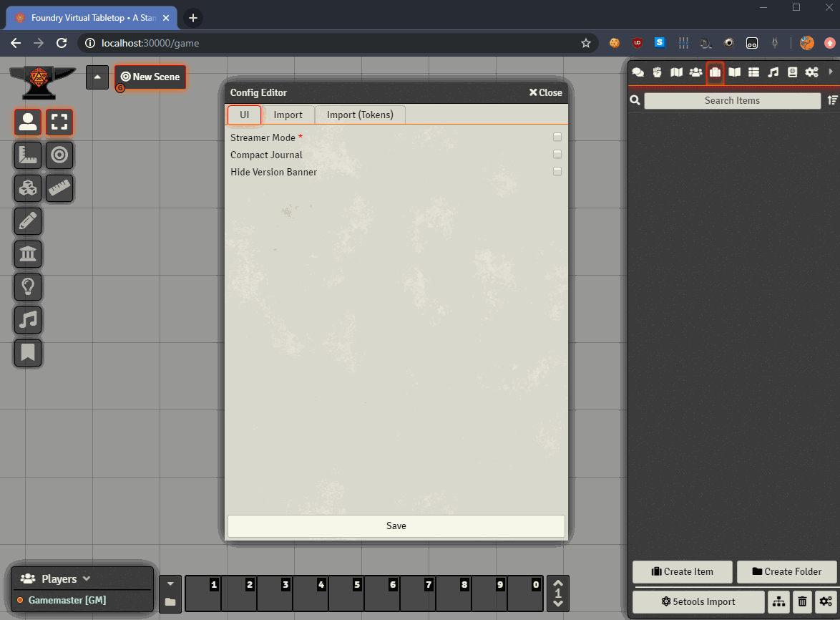Select the Journal Notes bookmark icon
Screen dimensions: 840x620
pos(28,353)
